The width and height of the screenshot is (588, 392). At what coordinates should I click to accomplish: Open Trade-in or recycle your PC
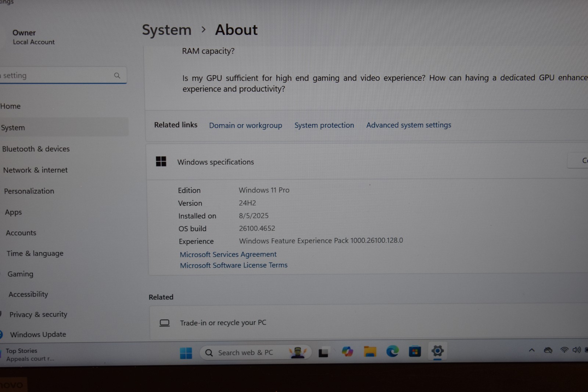coord(369,323)
